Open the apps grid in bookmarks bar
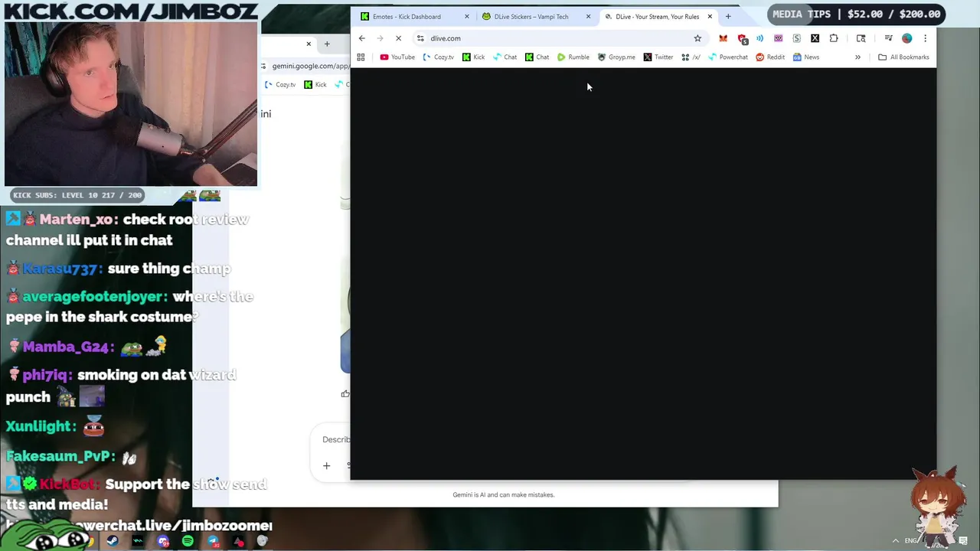This screenshot has height=551, width=980. pyautogui.click(x=361, y=57)
